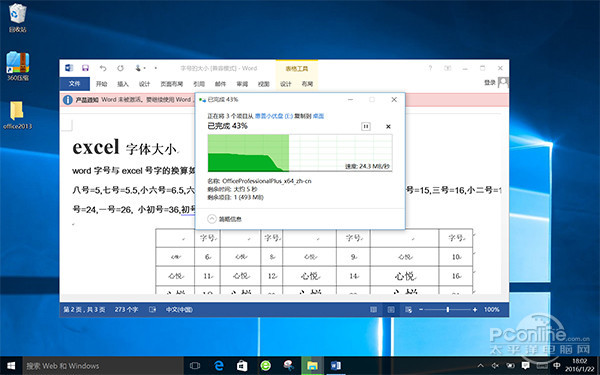The image size is (600, 375).
Task: Switch to the 开始 ribbon tab
Action: coord(101,84)
